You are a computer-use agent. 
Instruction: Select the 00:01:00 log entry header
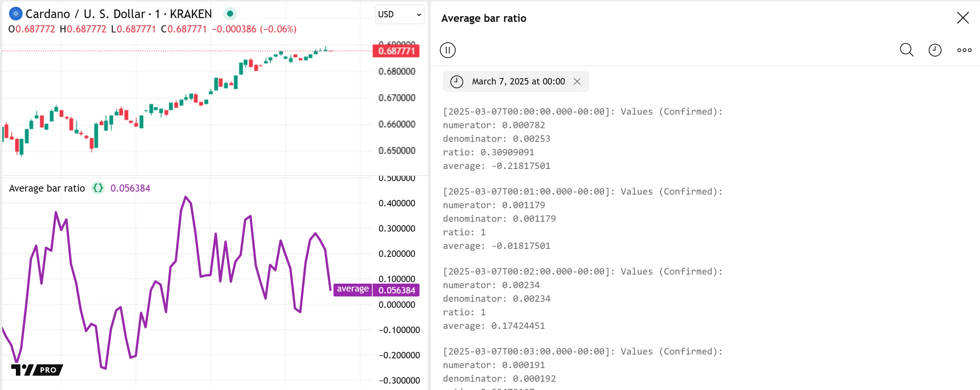tap(582, 191)
